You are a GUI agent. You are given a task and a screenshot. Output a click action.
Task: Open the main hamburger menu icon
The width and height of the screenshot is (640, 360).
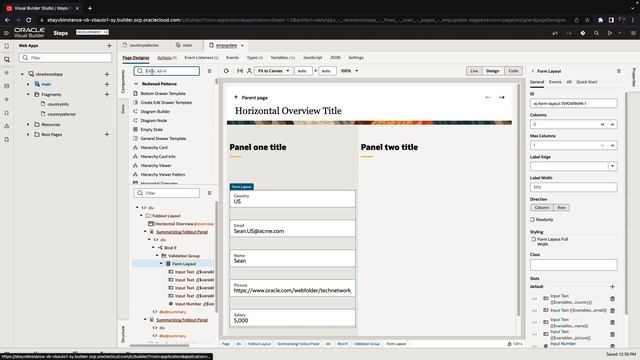[6, 33]
